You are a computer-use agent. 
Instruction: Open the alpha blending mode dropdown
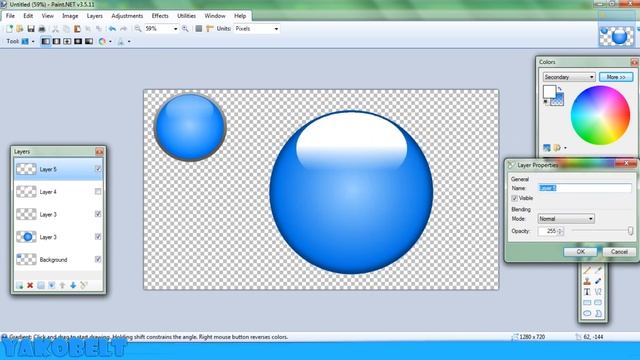(129, 41)
